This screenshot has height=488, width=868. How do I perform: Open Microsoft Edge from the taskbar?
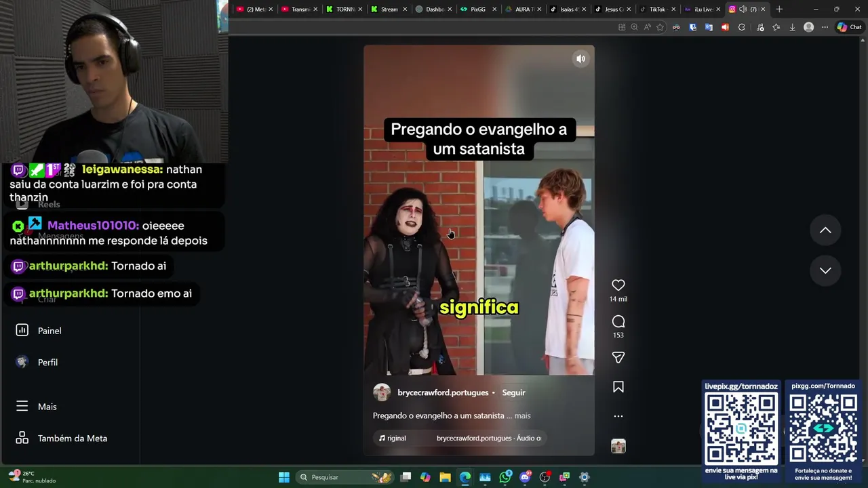click(x=465, y=477)
